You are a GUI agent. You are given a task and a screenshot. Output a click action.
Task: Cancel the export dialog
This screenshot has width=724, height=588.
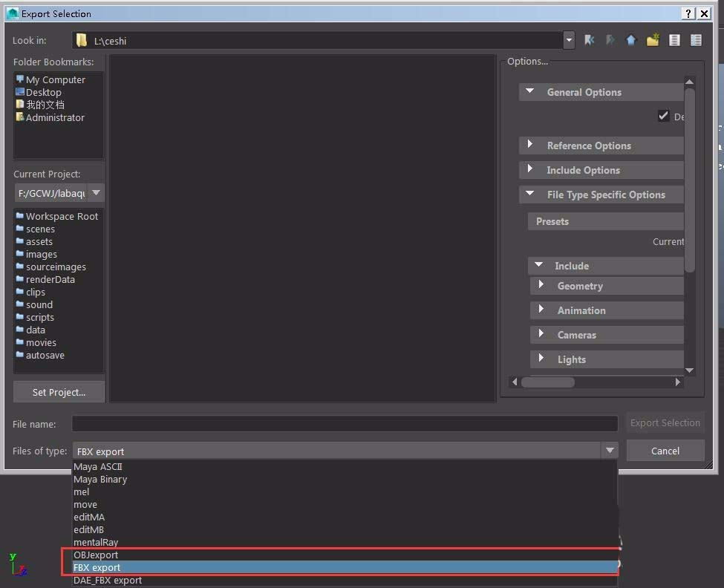(665, 450)
